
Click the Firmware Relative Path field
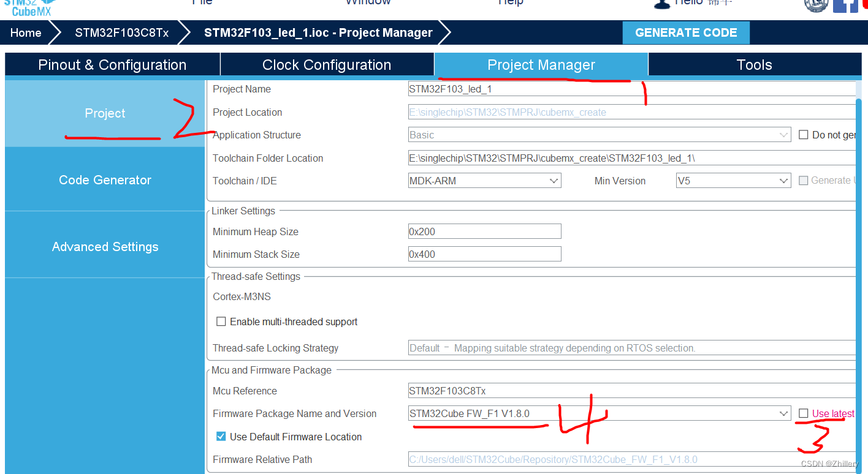pyautogui.click(x=631, y=459)
